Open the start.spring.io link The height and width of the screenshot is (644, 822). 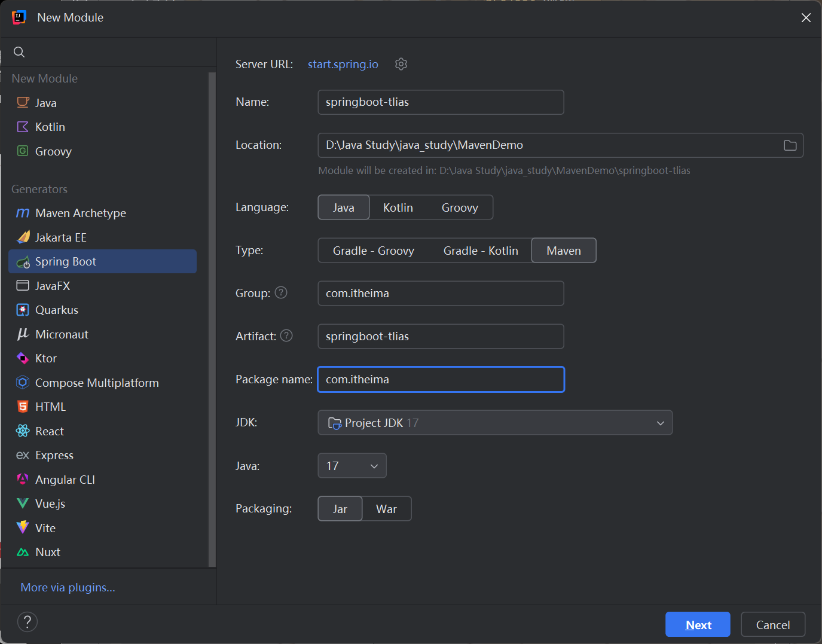pos(343,64)
